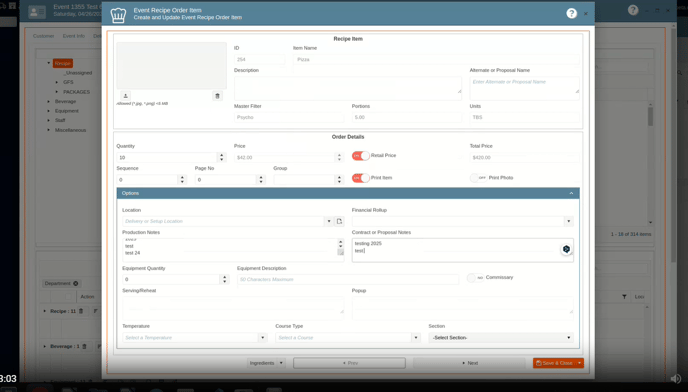Click the new location document icon

point(339,221)
